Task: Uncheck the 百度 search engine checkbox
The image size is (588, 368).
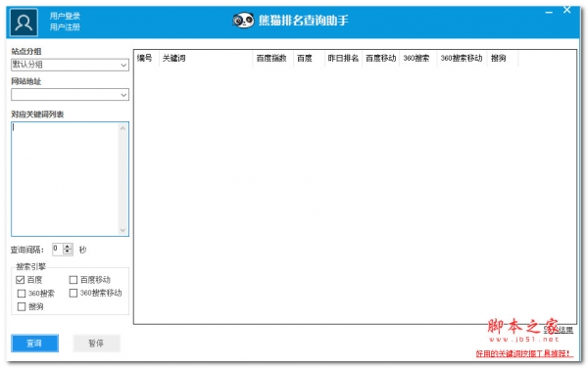Action: (x=21, y=280)
